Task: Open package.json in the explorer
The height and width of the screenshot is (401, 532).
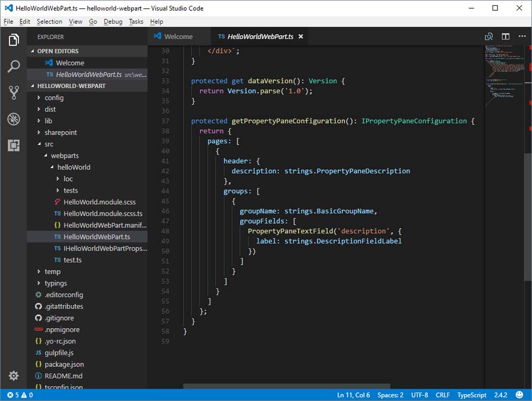Action: click(64, 364)
